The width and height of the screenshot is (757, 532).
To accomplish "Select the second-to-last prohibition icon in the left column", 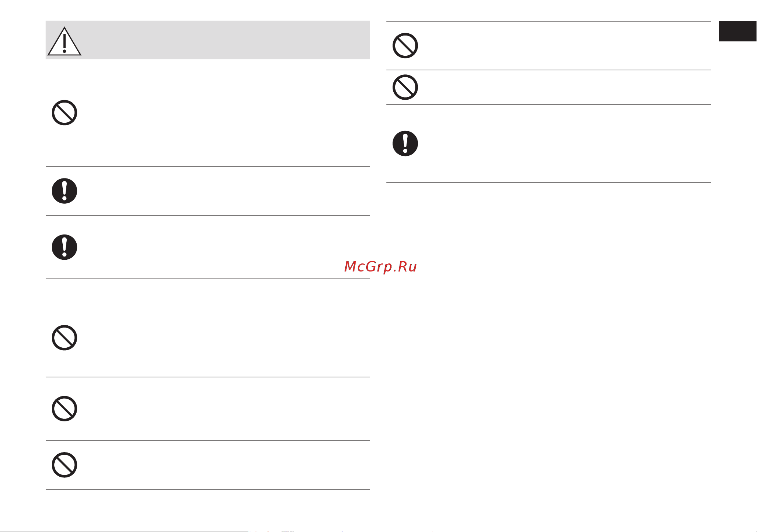I will click(x=64, y=409).
